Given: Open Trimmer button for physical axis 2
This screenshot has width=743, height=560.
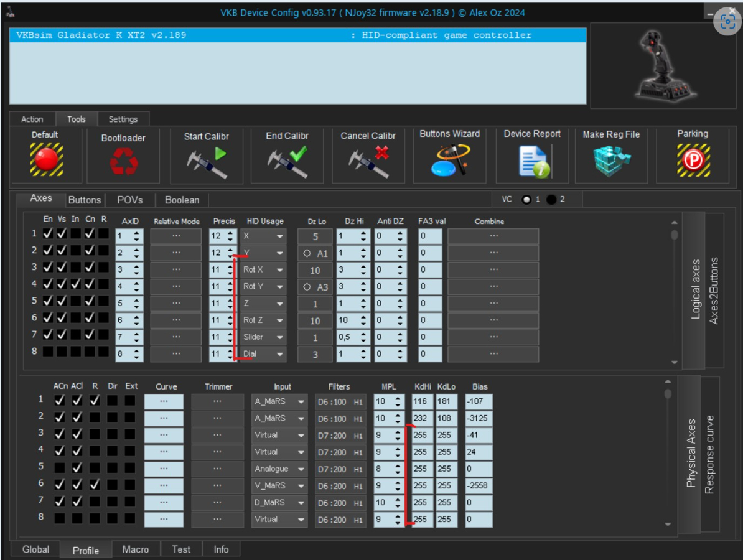Looking at the screenshot, I should [218, 418].
